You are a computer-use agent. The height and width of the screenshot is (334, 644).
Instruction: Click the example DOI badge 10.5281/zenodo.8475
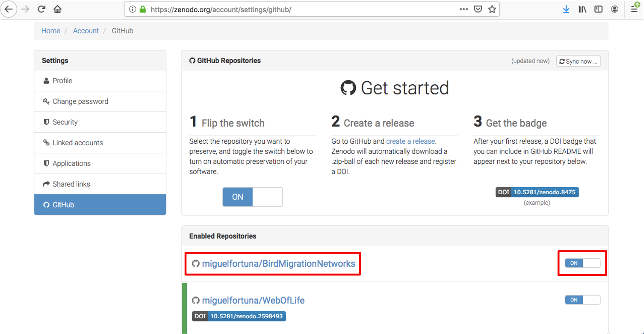(x=537, y=192)
